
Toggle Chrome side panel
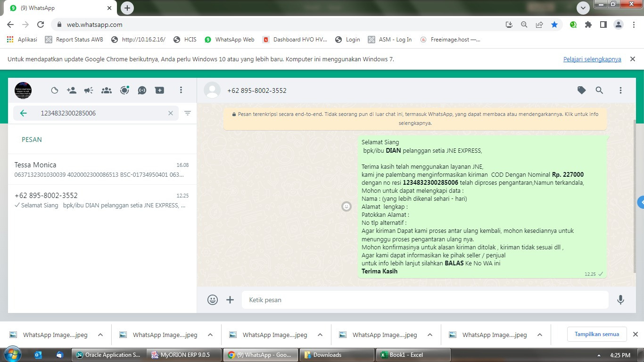tap(603, 25)
